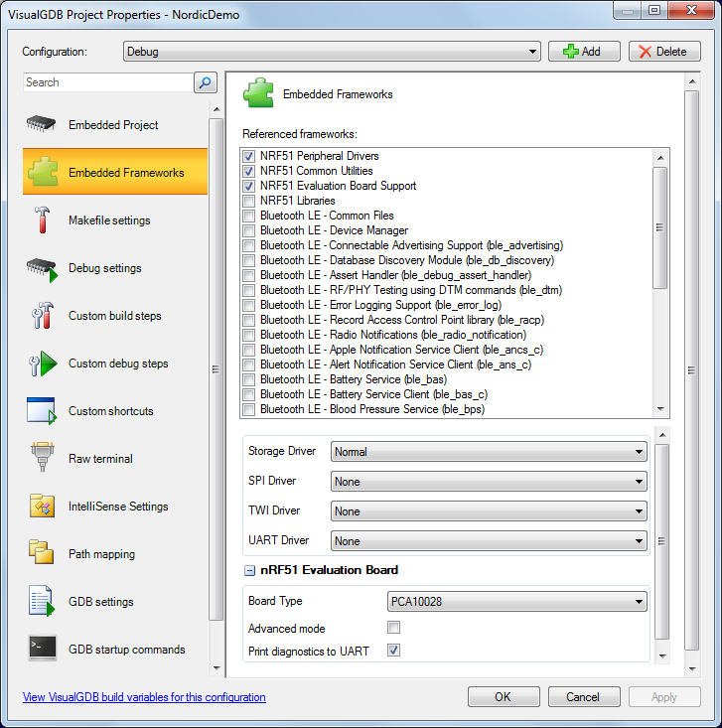The height and width of the screenshot is (728, 722).
Task: Click the Embedded Project chip icon
Action: [42, 124]
